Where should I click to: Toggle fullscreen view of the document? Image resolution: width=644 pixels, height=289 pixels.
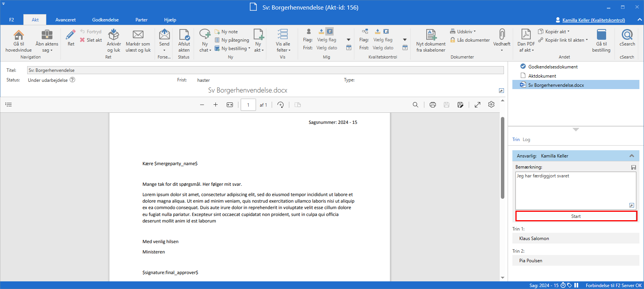(x=477, y=105)
